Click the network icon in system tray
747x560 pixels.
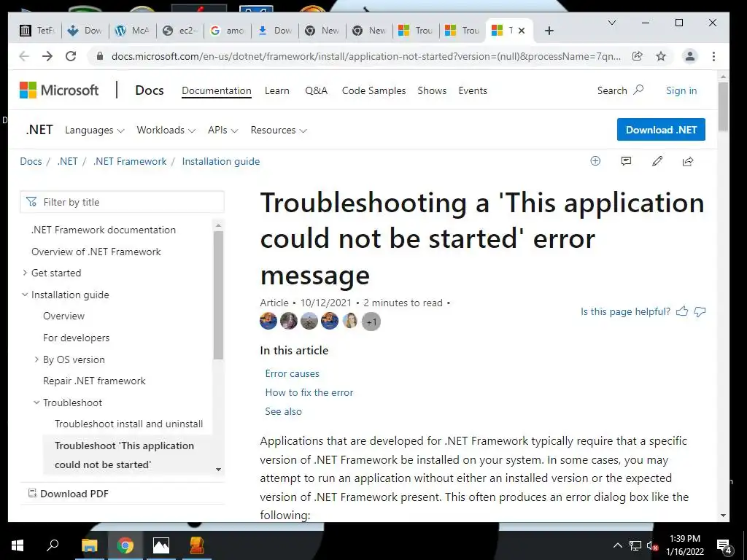pyautogui.click(x=635, y=545)
